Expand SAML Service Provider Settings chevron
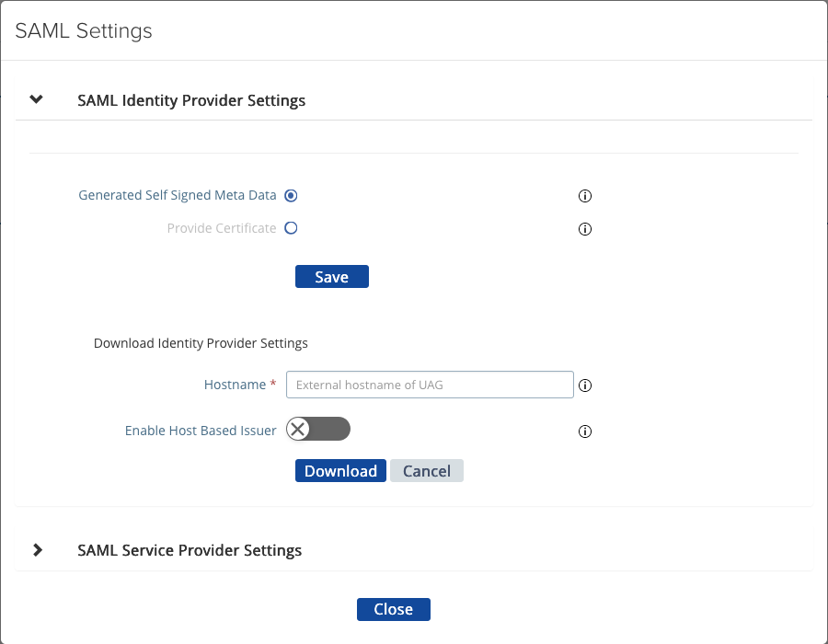 tap(37, 550)
